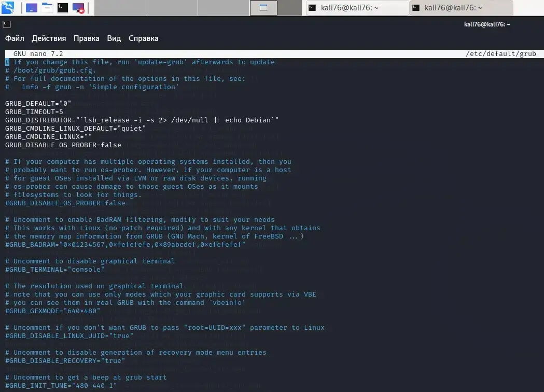
Task: Open the Вид menu
Action: pos(114,38)
